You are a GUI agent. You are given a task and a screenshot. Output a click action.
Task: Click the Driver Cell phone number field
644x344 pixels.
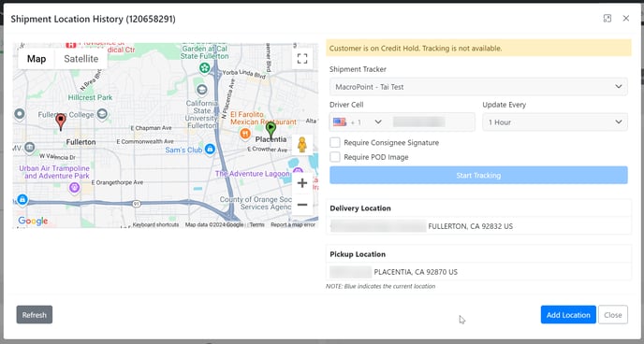tap(431, 122)
